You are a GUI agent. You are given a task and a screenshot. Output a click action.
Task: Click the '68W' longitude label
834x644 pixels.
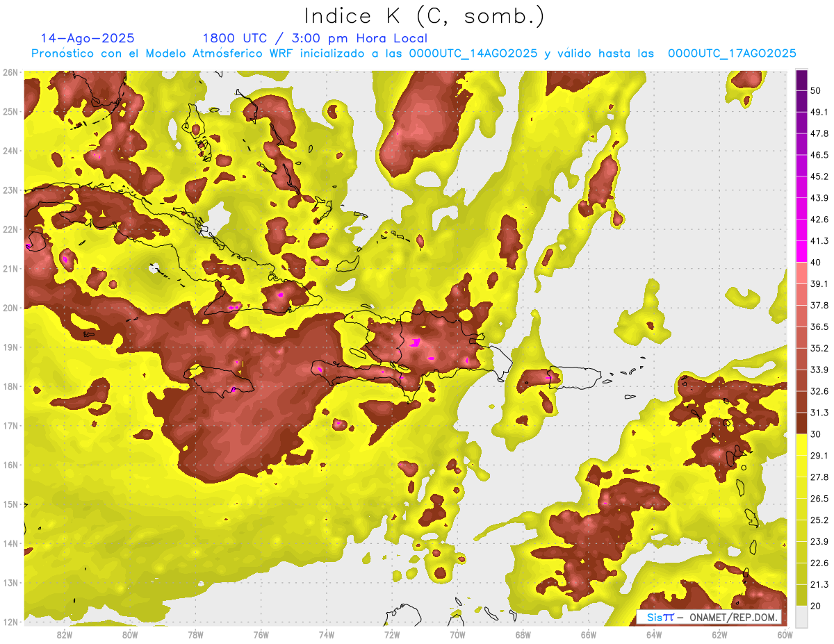pos(523,635)
